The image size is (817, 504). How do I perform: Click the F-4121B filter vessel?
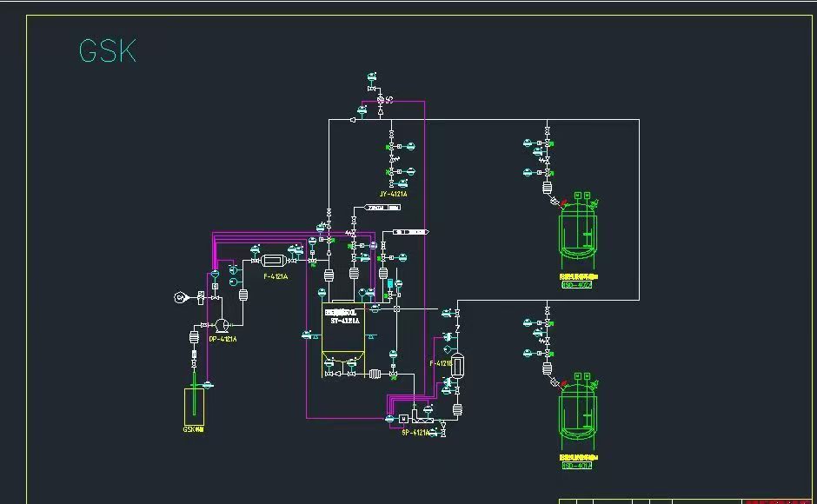(x=459, y=363)
